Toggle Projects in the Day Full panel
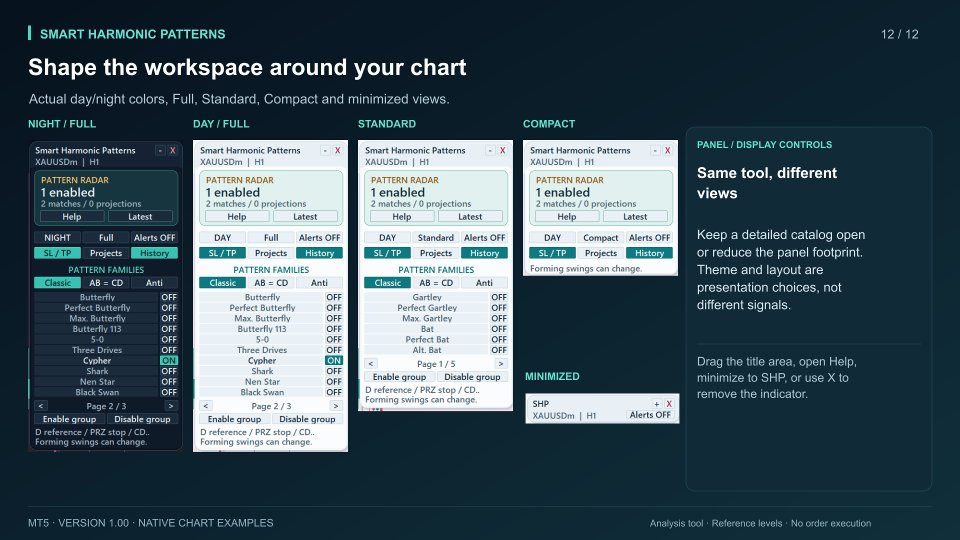This screenshot has width=960, height=540. (271, 253)
